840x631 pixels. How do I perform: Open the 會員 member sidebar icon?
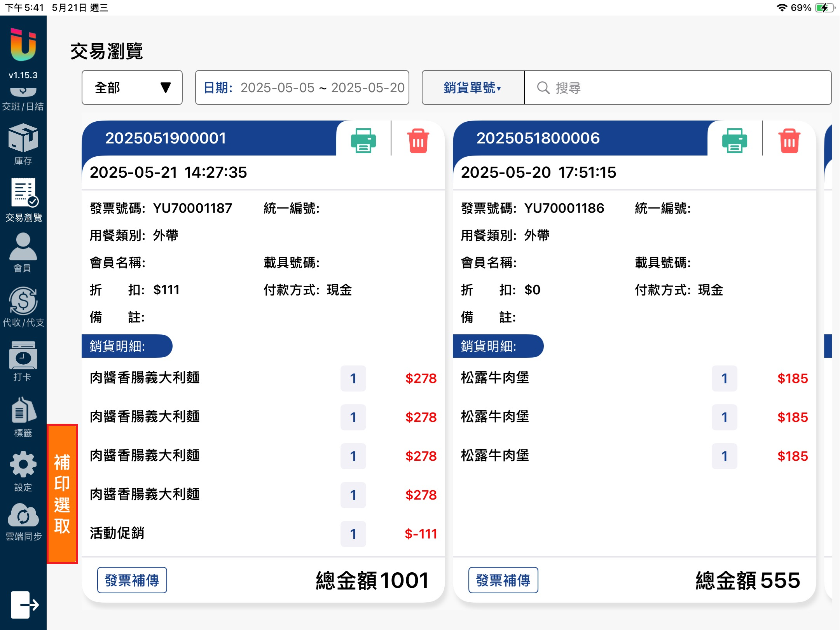click(x=23, y=252)
